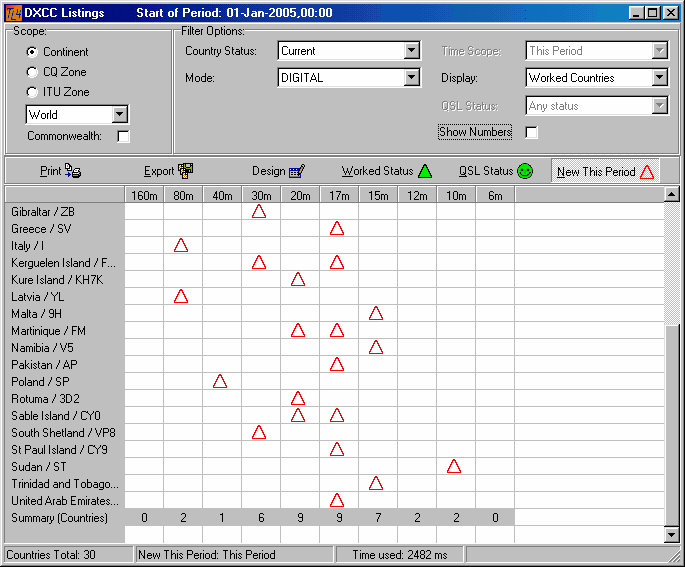Click the Namibia / V5 row label
This screenshot has width=685, height=567.
(x=42, y=348)
